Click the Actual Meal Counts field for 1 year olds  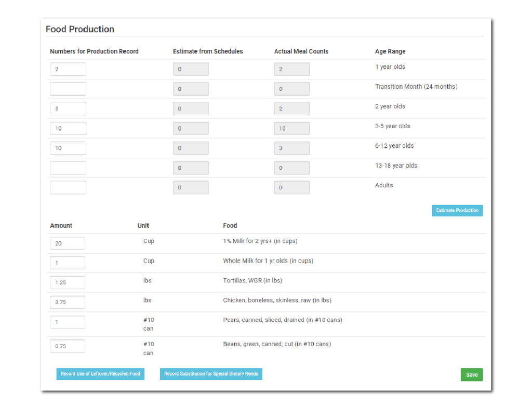291,69
